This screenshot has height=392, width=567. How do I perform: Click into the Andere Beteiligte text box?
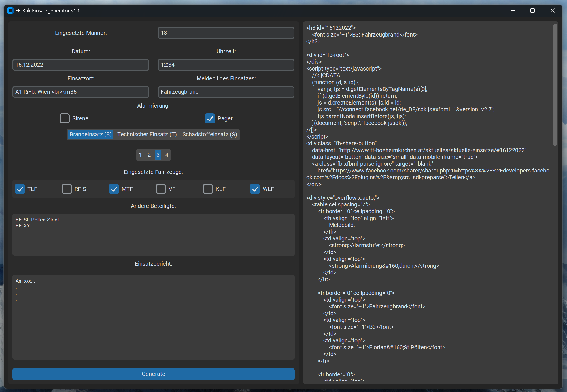coord(154,235)
